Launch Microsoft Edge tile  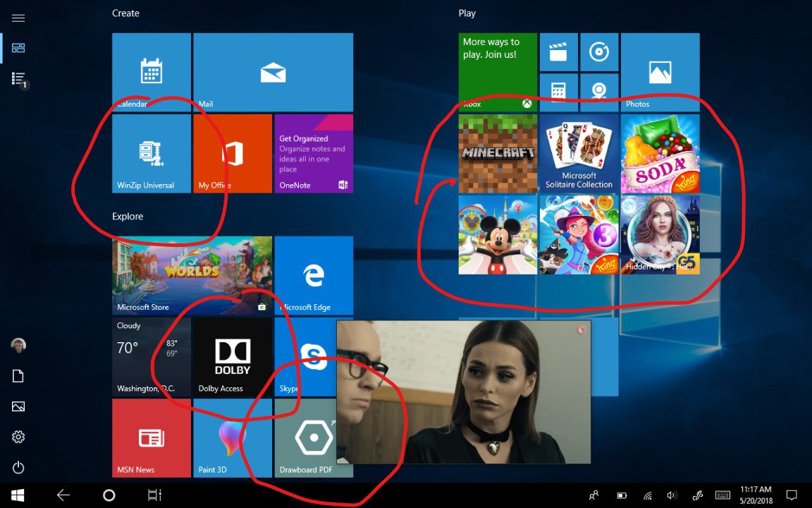click(314, 276)
